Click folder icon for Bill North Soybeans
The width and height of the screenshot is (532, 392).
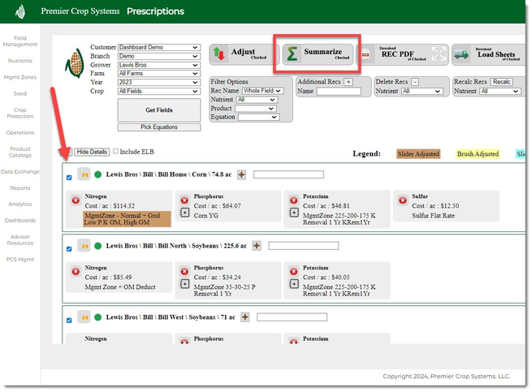tap(83, 245)
